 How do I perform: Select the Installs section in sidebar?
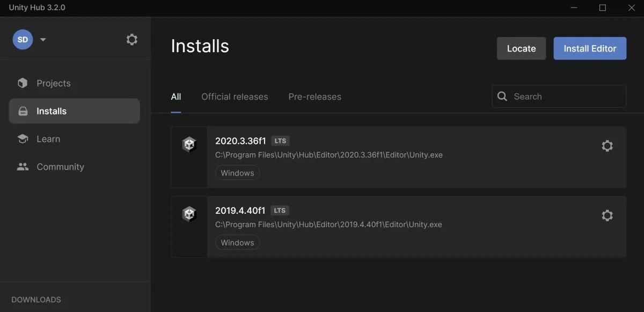(x=51, y=111)
